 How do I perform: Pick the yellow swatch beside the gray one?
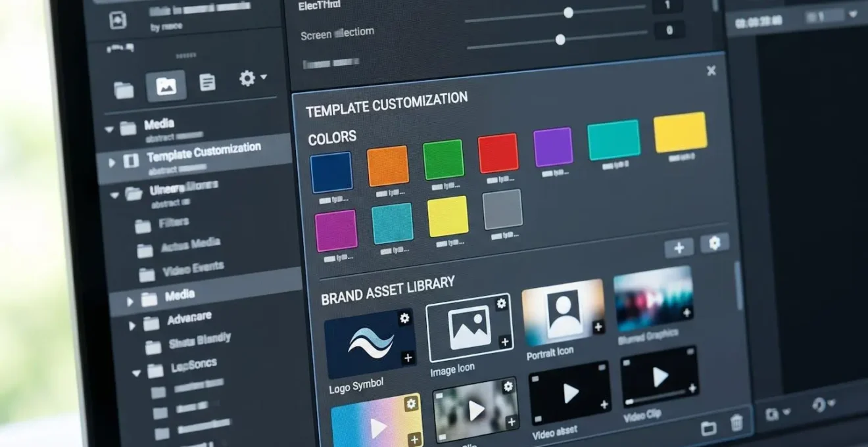[x=448, y=216]
